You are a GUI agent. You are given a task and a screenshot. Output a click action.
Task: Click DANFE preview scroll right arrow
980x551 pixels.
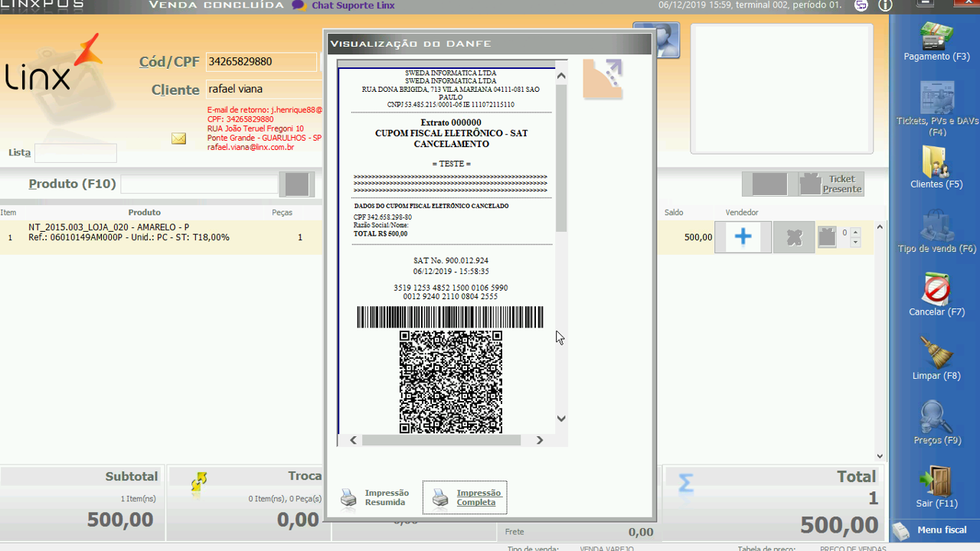pyautogui.click(x=540, y=440)
